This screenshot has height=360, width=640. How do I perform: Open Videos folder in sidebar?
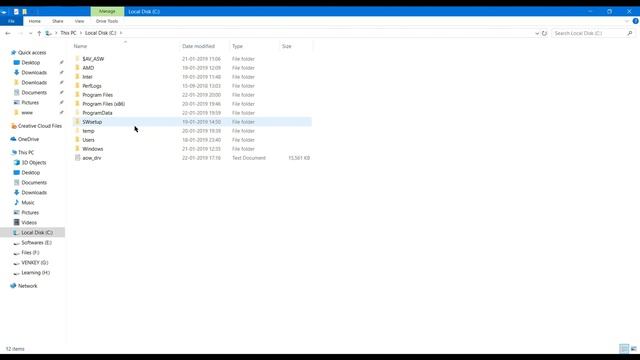[x=29, y=222]
